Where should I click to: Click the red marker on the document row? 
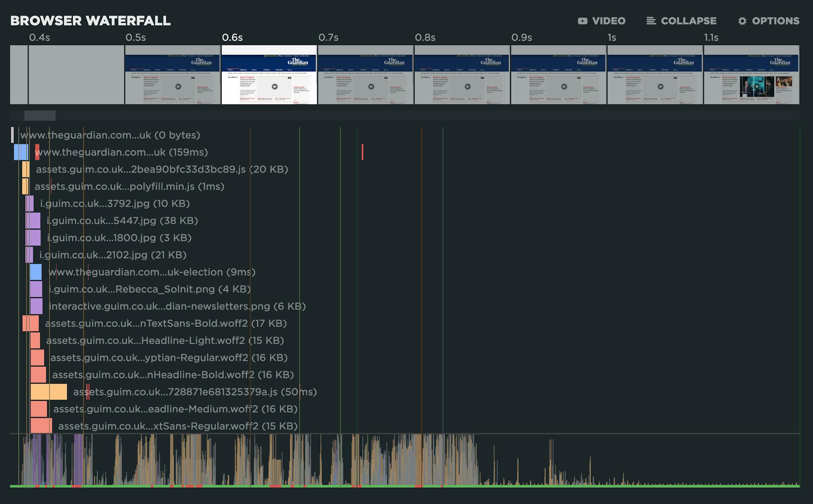(x=362, y=152)
